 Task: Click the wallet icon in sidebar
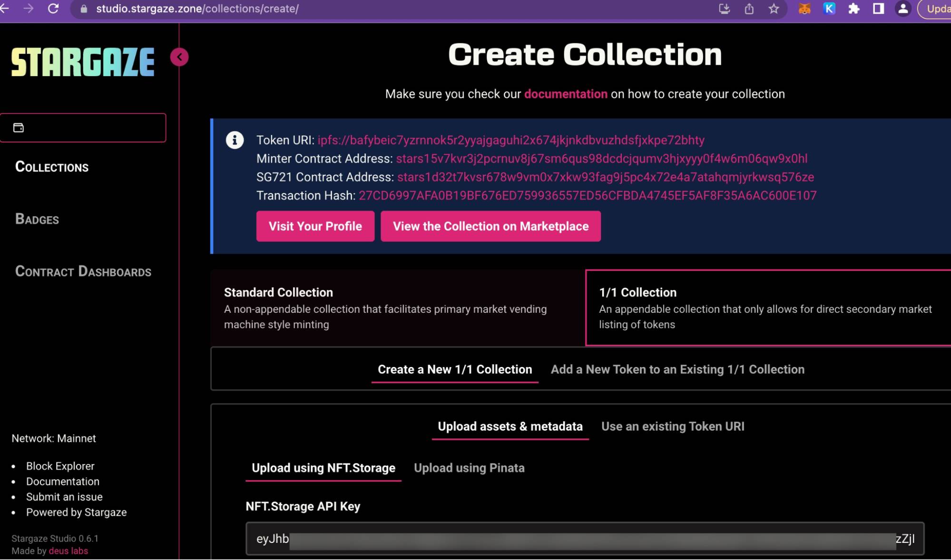pos(19,127)
